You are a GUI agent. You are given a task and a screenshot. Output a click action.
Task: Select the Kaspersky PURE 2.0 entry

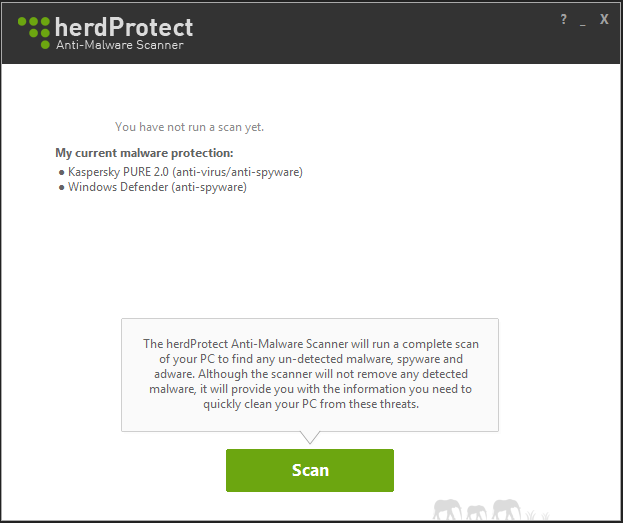click(185, 172)
